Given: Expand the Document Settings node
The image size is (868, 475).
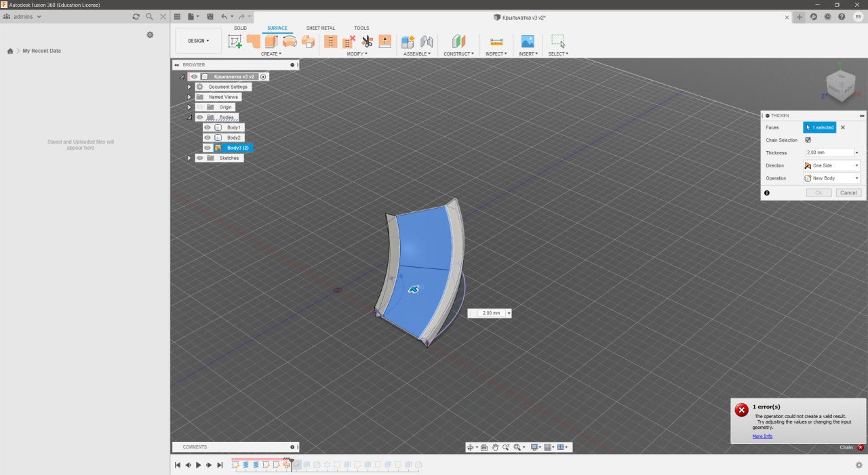Looking at the screenshot, I should [189, 87].
